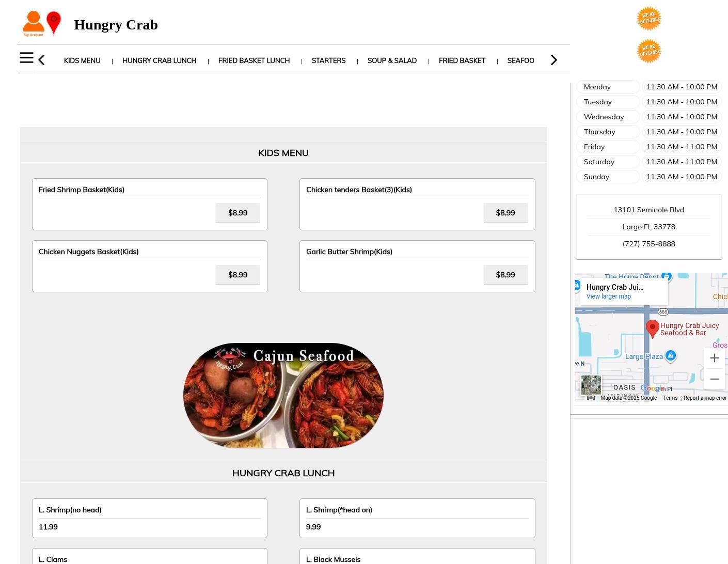The width and height of the screenshot is (728, 564).
Task: Switch to Soup & Salad category
Action: click(392, 60)
